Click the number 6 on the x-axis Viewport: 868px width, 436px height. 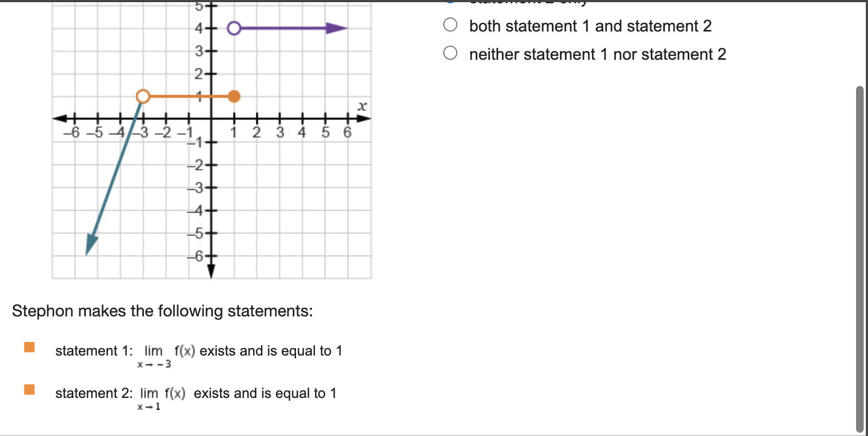pyautogui.click(x=347, y=132)
